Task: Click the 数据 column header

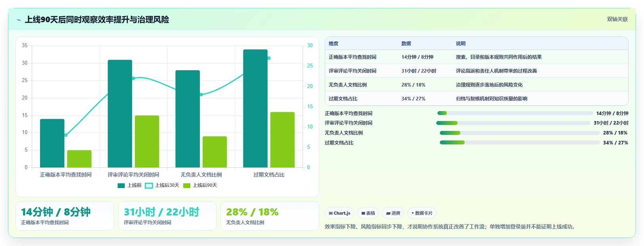Action: (406, 44)
